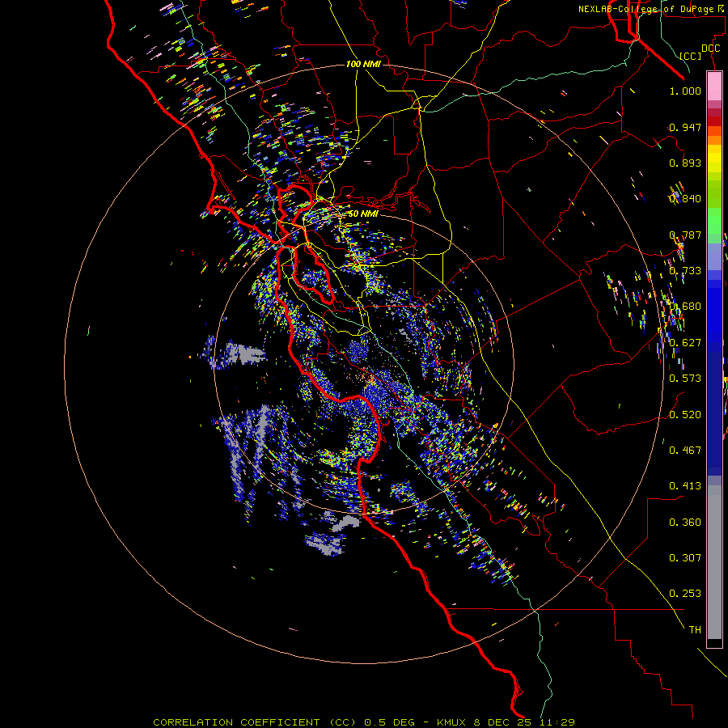The width and height of the screenshot is (728, 728).
Task: Click the DCC label above legend
Action: pyautogui.click(x=711, y=49)
